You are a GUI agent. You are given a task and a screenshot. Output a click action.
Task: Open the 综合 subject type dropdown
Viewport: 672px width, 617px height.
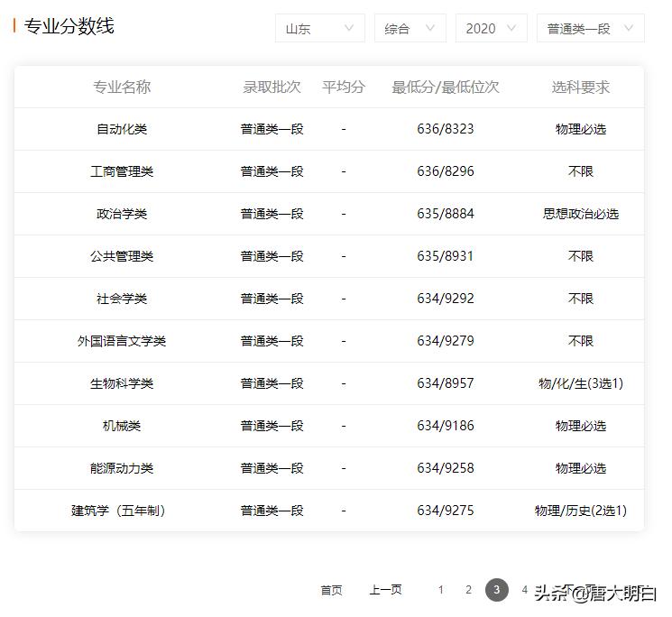click(x=410, y=28)
